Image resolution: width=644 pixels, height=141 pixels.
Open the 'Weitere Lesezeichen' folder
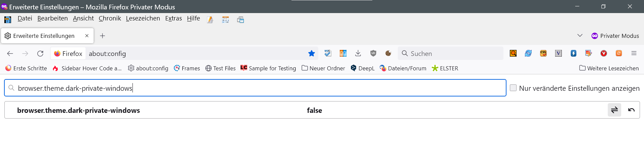pyautogui.click(x=609, y=68)
